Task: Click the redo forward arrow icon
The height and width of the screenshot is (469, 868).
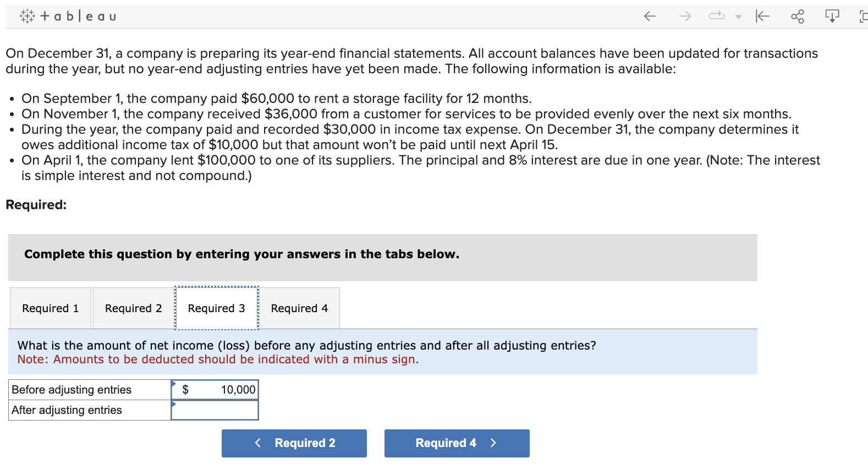Action: tap(684, 16)
